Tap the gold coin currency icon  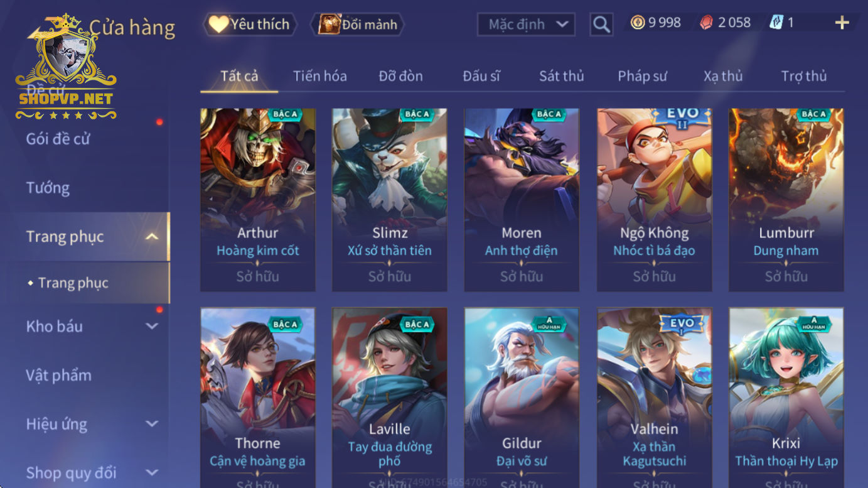(x=638, y=23)
